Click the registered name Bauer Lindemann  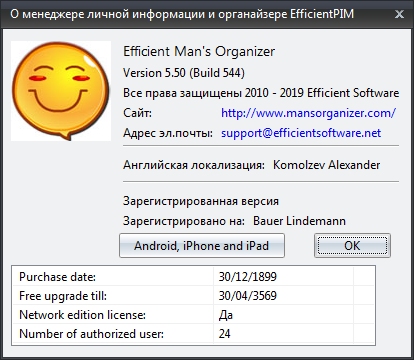click(299, 221)
